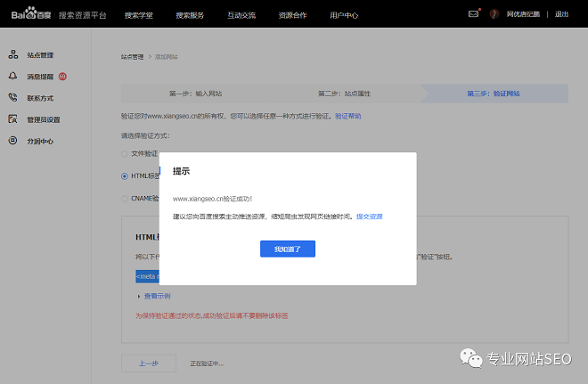Open the 用户中心 menu

pyautogui.click(x=344, y=15)
